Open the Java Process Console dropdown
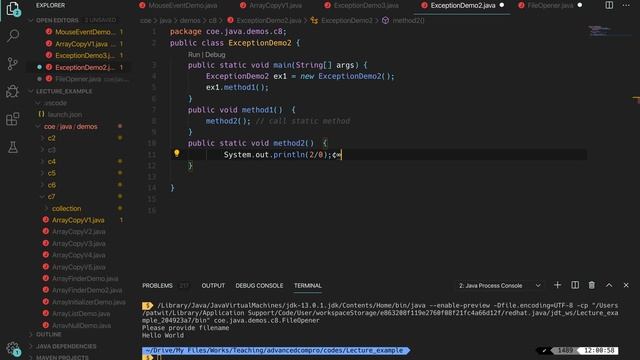This screenshot has width=640, height=360. pyautogui.click(x=500, y=286)
